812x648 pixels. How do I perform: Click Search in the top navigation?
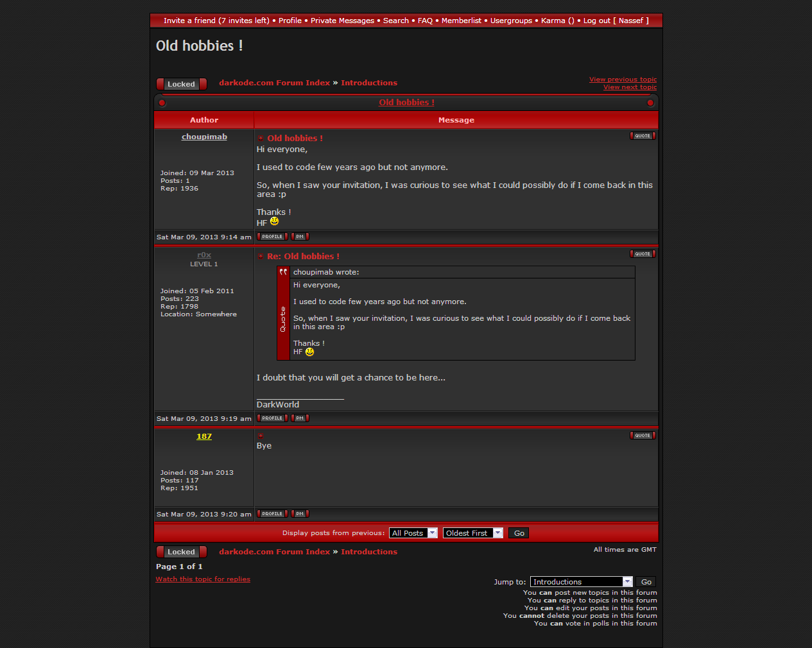[395, 21]
